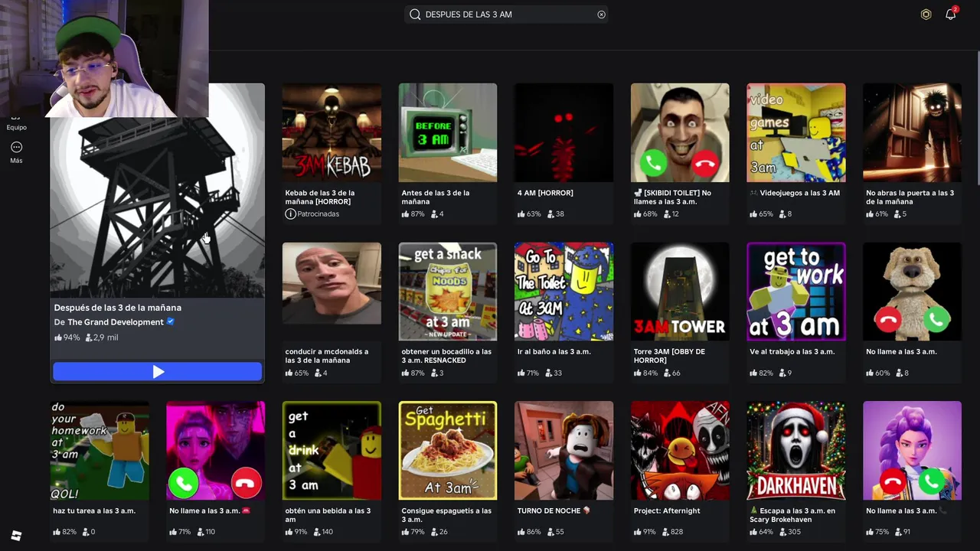Open the video games at 3am thumbnail
980x551 pixels.
pos(796,132)
